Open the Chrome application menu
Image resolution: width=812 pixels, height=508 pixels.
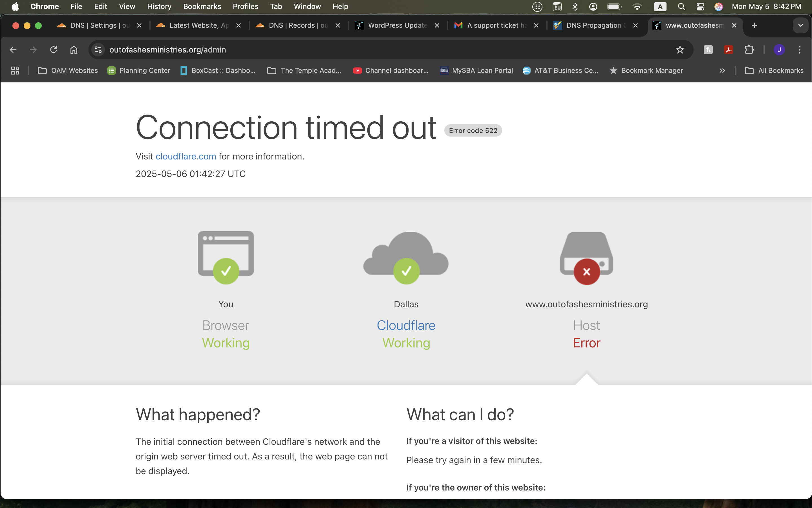coord(45,6)
